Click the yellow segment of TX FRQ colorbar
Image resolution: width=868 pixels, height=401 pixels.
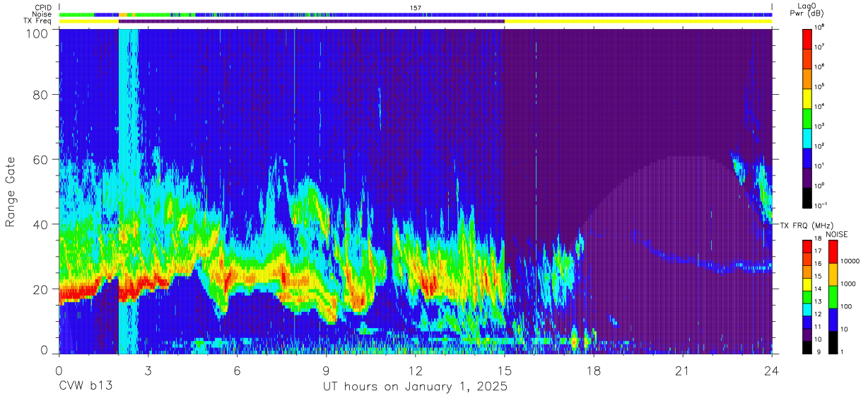[807, 284]
